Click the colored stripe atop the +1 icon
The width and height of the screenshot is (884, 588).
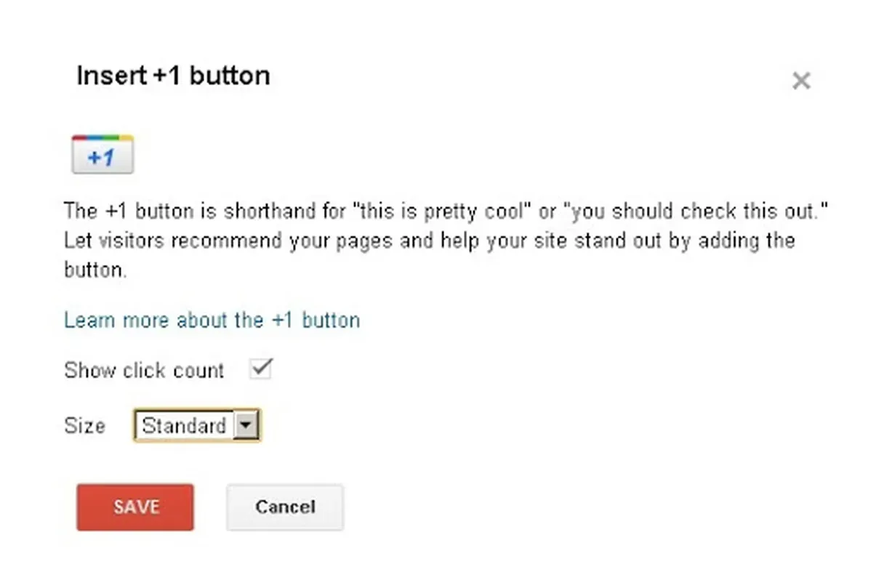[103, 138]
